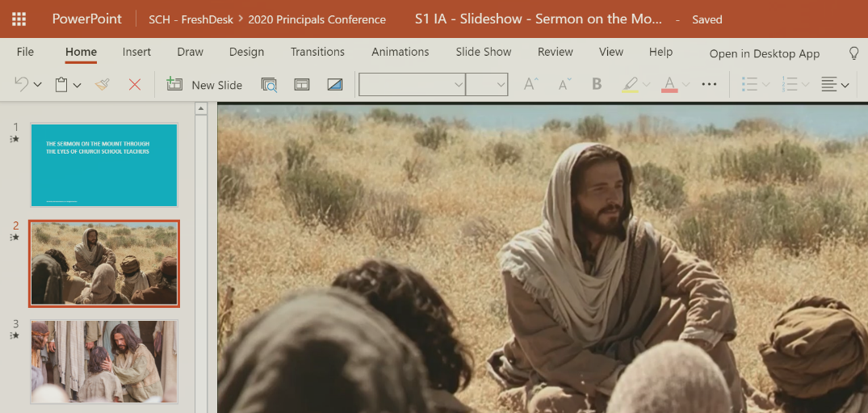The height and width of the screenshot is (413, 868).
Task: Click the Tell Me lightbulb icon
Action: (854, 53)
